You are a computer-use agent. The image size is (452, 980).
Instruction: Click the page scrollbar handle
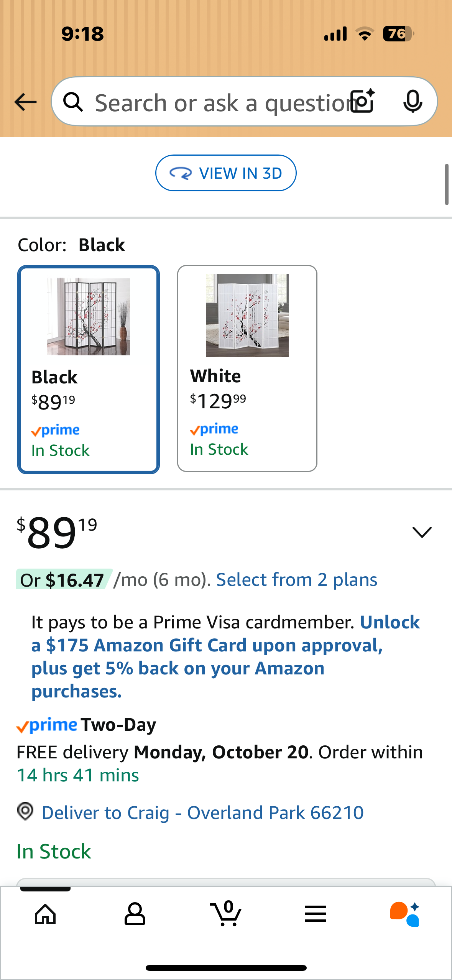(447, 184)
